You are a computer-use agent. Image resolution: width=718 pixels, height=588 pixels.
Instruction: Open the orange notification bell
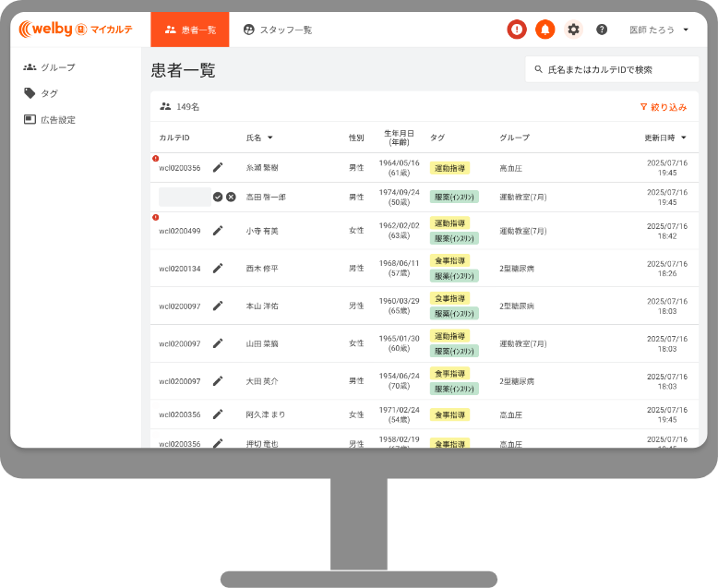pyautogui.click(x=545, y=30)
